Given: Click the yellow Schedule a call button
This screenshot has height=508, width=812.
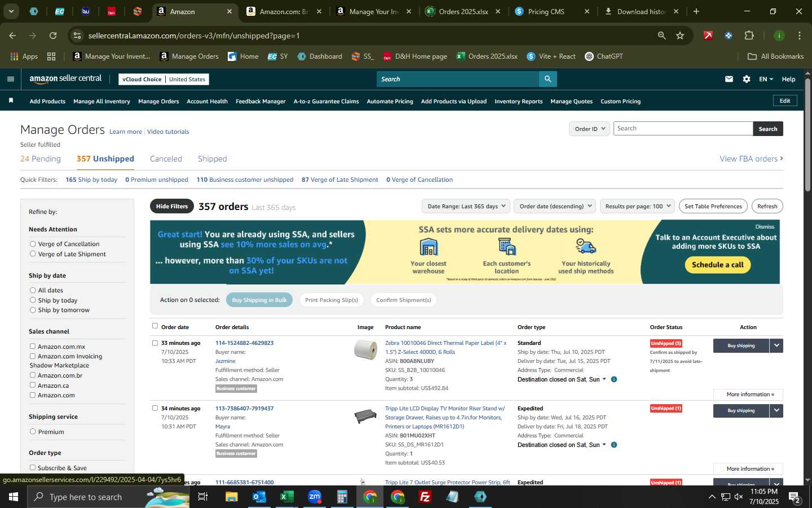Looking at the screenshot, I should (x=717, y=265).
